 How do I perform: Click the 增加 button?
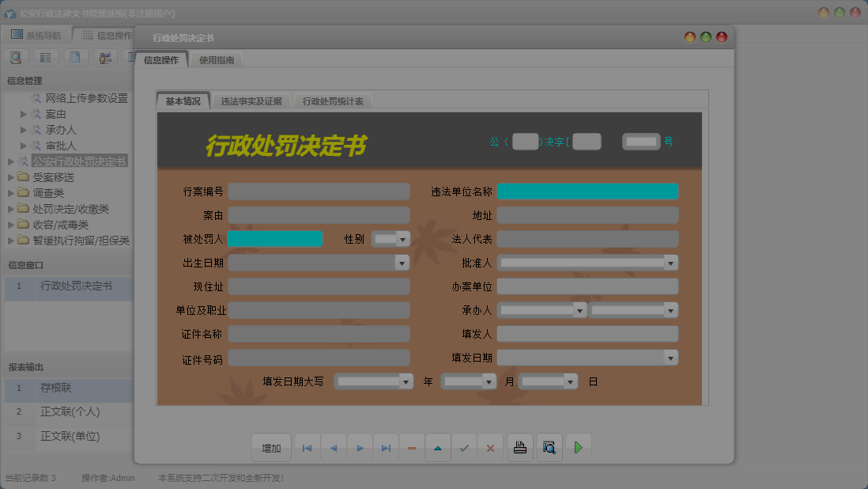pyautogui.click(x=271, y=448)
